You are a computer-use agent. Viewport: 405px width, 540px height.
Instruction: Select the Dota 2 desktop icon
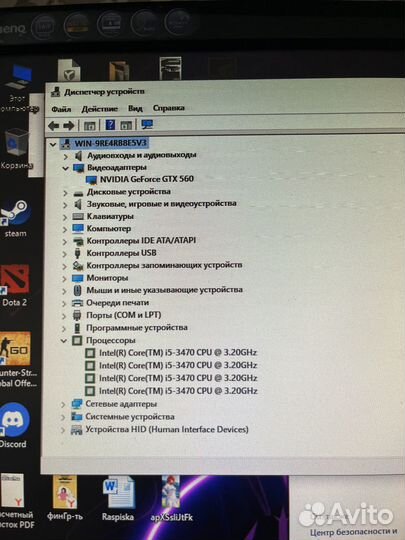(x=14, y=285)
